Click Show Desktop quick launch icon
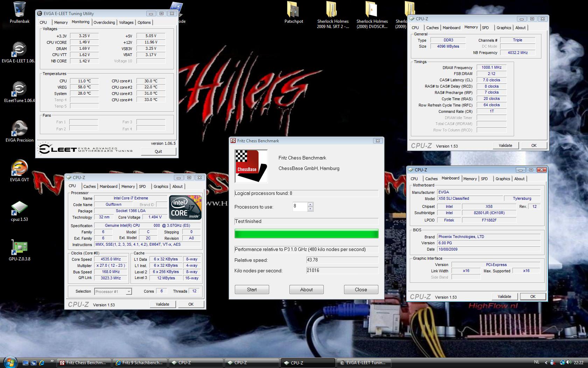This screenshot has width=588, height=368. point(25,363)
